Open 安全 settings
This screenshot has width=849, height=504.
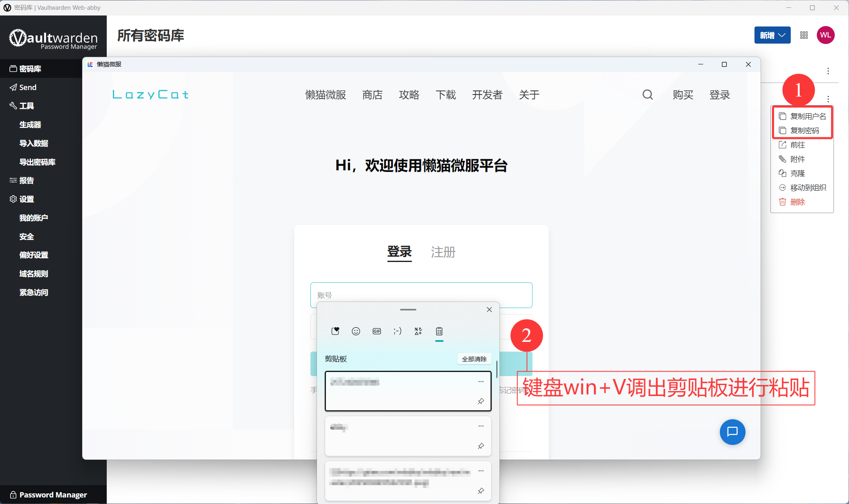[26, 237]
